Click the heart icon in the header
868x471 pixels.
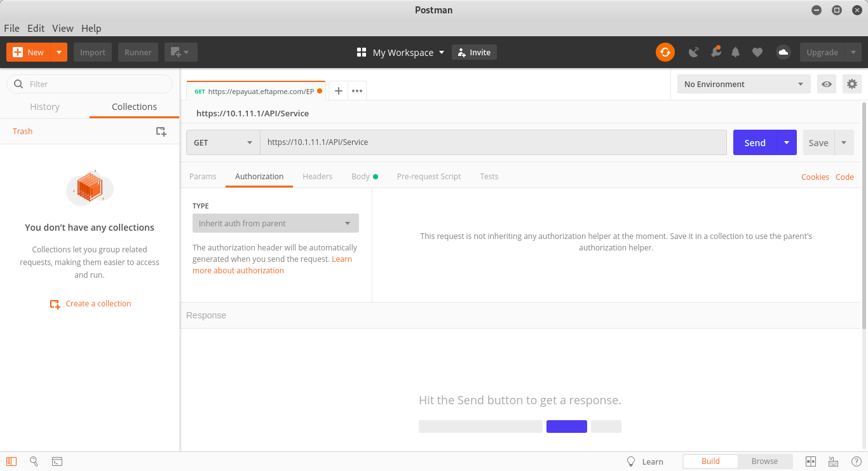[x=757, y=52]
